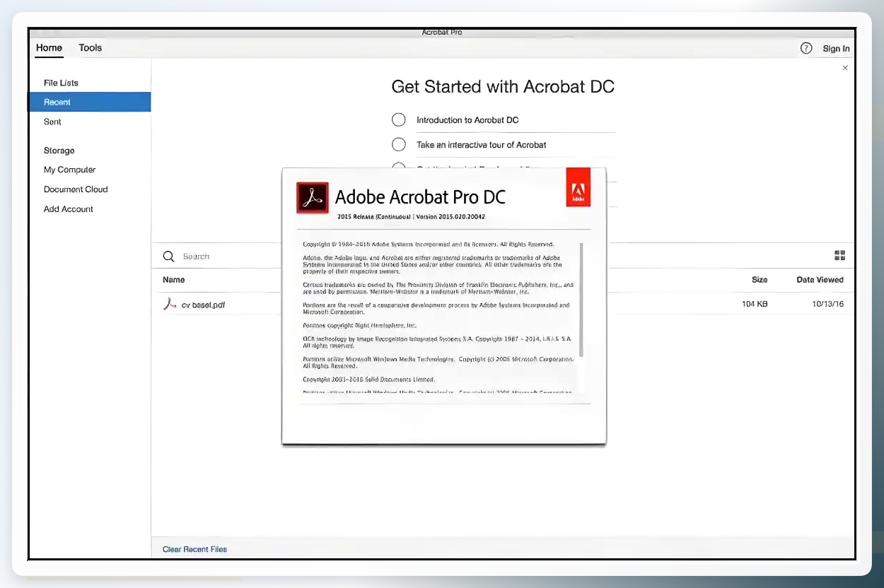The image size is (884, 588).
Task: Sort by Date Viewed column
Action: tap(820, 280)
